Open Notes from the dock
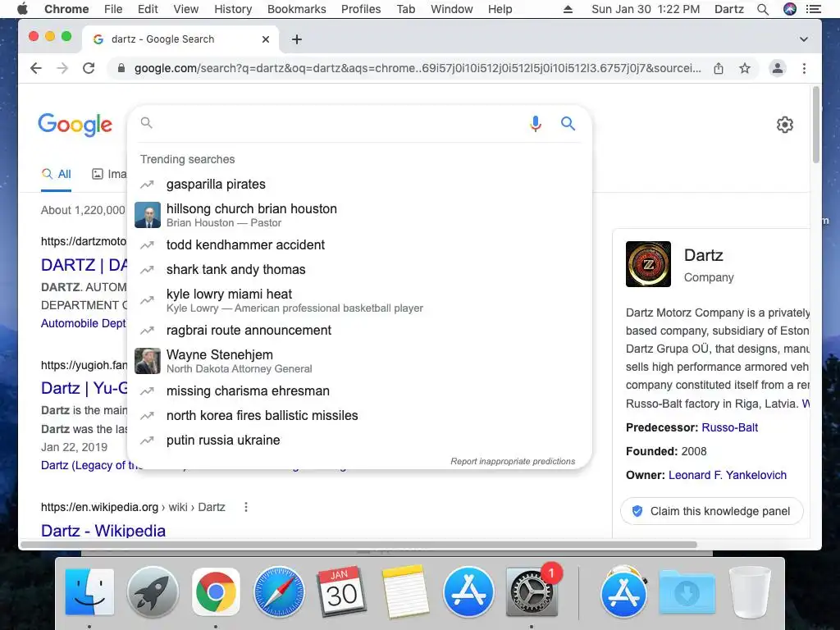The height and width of the screenshot is (630, 840). tap(405, 591)
